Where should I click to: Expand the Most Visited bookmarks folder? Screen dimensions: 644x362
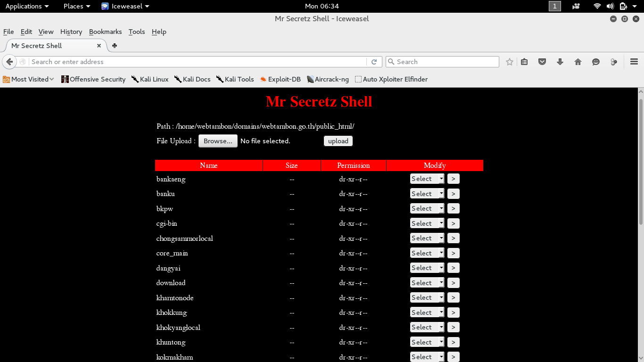coord(28,79)
